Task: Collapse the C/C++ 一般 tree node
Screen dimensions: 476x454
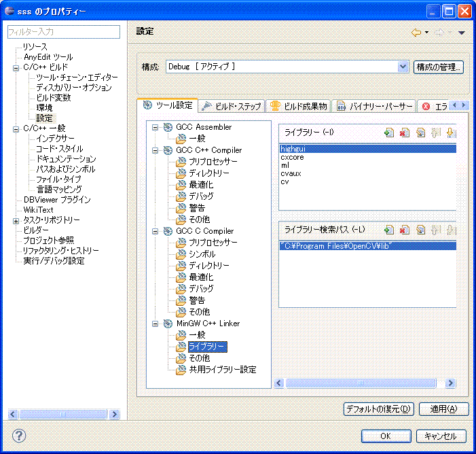Action: point(16,129)
